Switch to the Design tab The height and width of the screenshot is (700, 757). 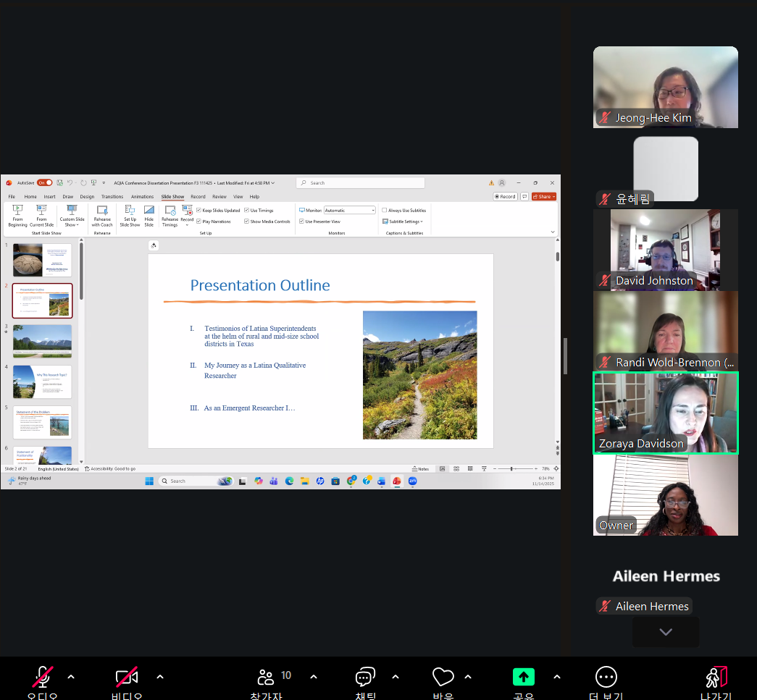pos(87,196)
